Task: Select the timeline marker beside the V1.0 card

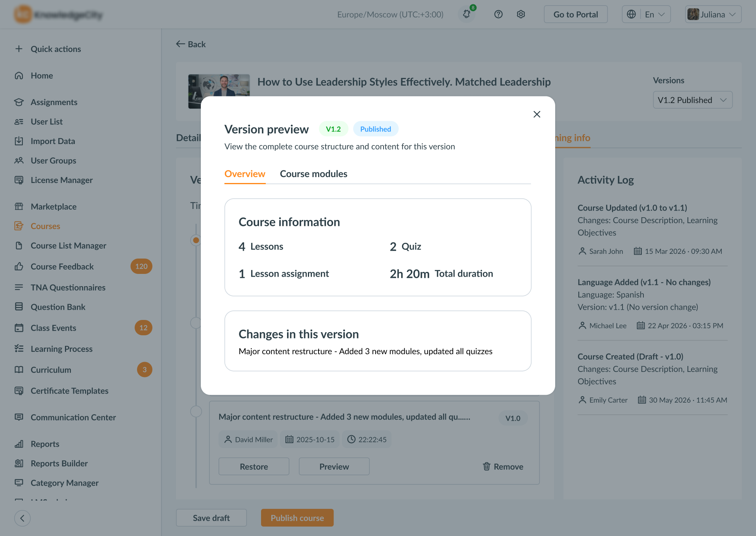Action: coord(196,411)
